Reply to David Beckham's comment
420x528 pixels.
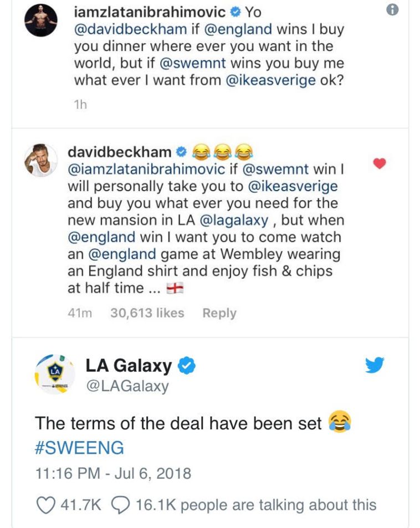(x=219, y=313)
